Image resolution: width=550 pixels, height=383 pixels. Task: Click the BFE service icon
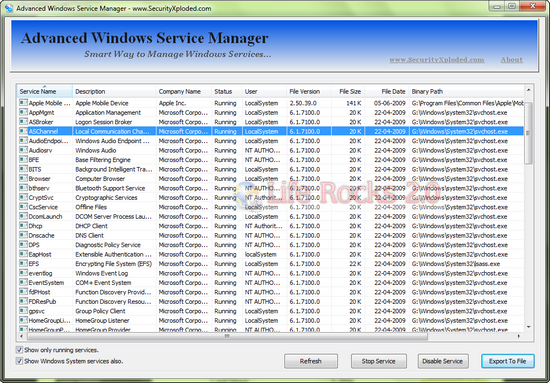click(x=23, y=160)
